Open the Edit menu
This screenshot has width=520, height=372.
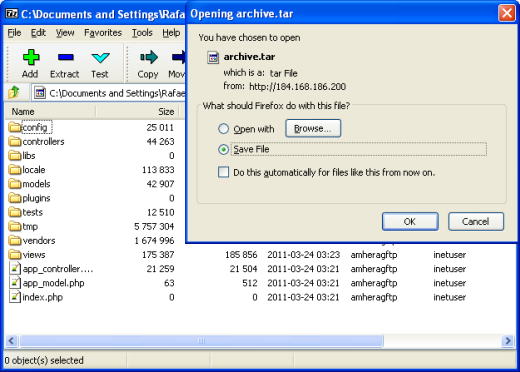(x=38, y=33)
